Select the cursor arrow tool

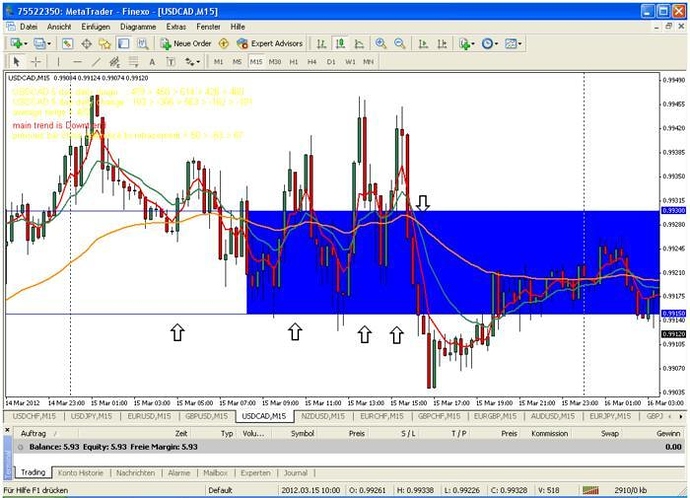click(x=17, y=62)
